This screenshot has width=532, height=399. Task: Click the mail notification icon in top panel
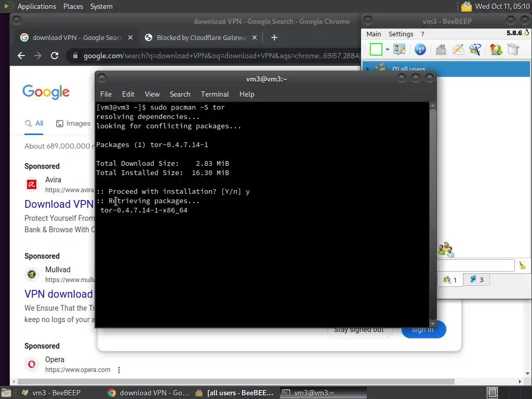pyautogui.click(x=467, y=6)
